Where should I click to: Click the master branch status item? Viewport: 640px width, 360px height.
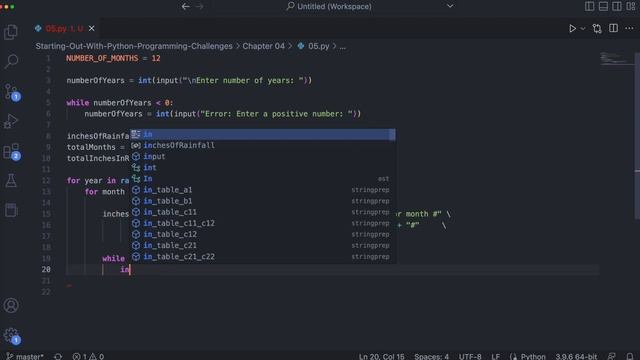pos(25,356)
